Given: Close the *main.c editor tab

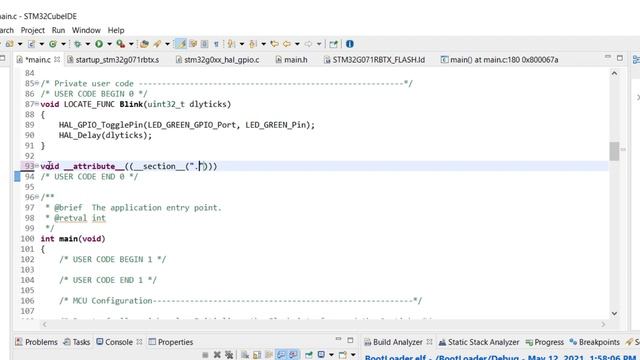Looking at the screenshot, I should (x=57, y=60).
